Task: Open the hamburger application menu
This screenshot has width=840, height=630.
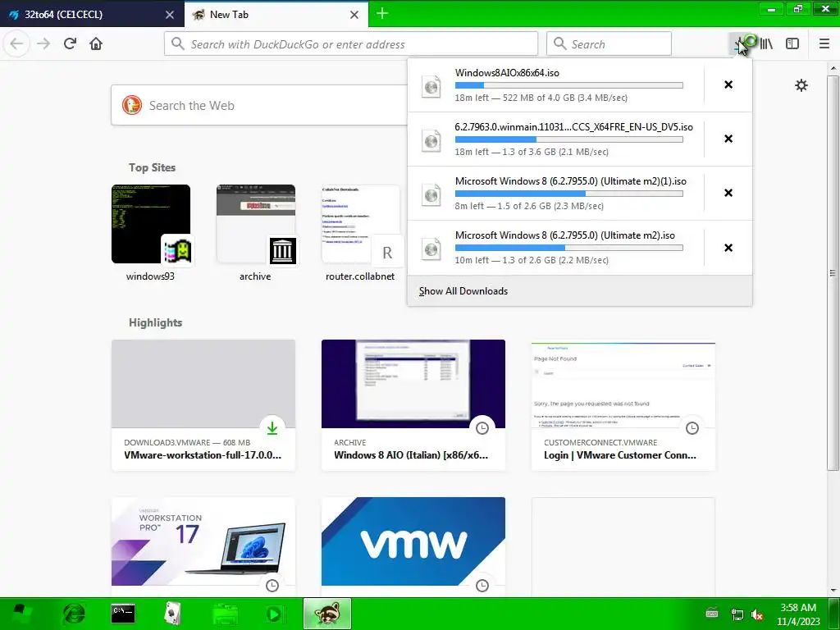Action: point(824,44)
